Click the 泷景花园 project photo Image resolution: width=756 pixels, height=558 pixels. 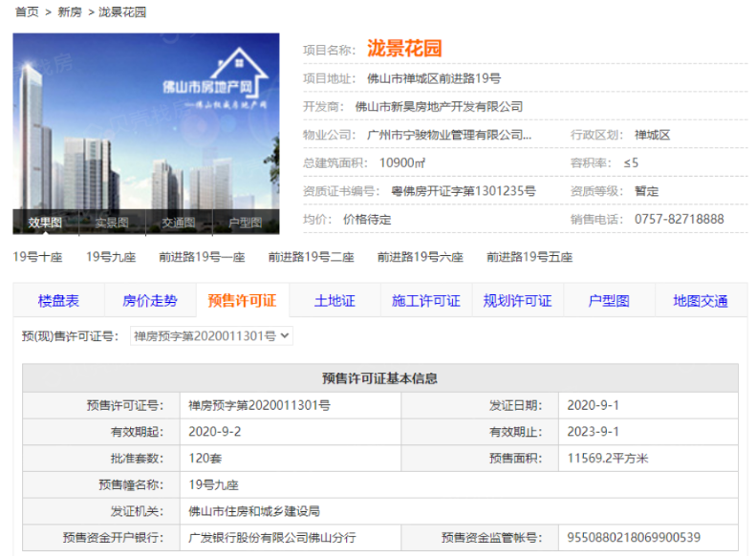(145, 122)
